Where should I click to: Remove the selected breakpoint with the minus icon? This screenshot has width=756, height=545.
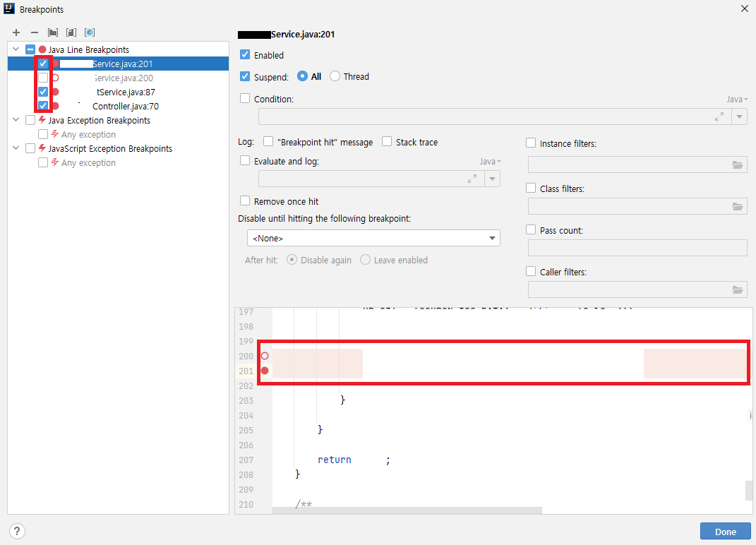(34, 32)
